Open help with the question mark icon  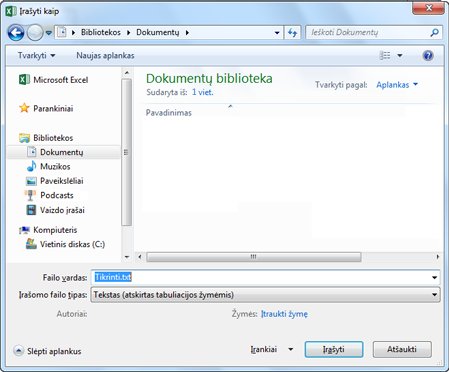(428, 55)
